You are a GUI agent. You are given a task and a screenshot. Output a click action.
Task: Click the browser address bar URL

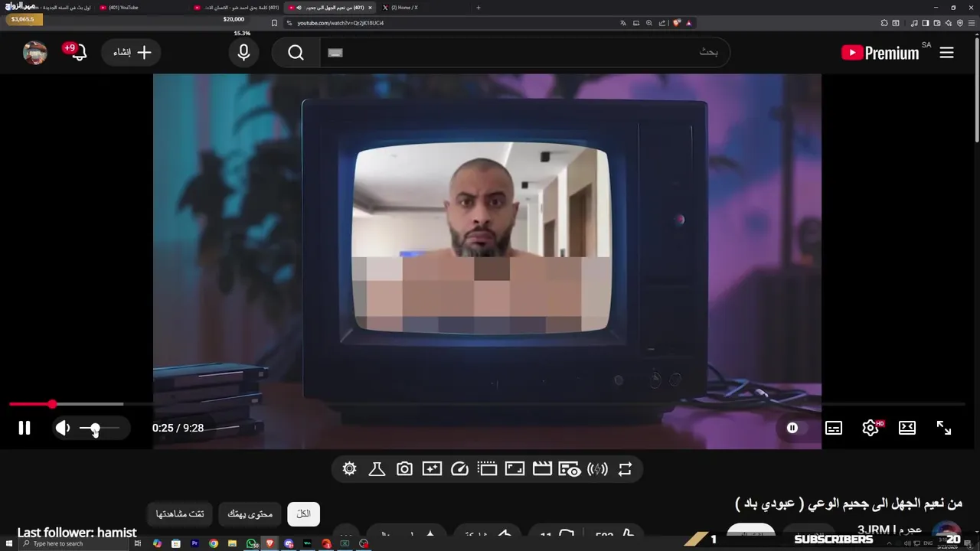pos(341,23)
